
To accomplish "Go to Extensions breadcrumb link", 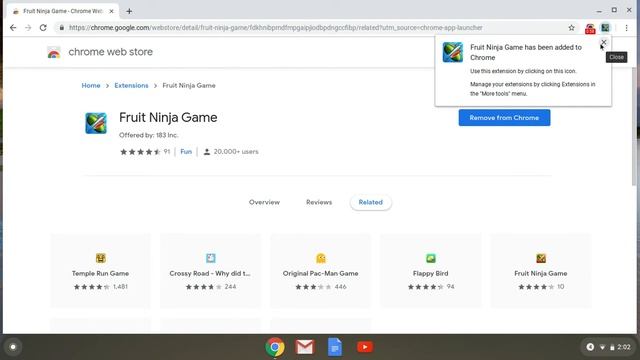I will (131, 86).
